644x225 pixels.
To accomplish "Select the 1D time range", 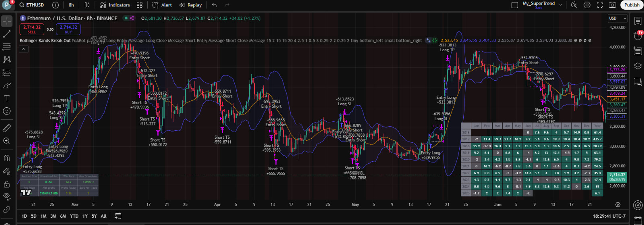I will coord(24,216).
